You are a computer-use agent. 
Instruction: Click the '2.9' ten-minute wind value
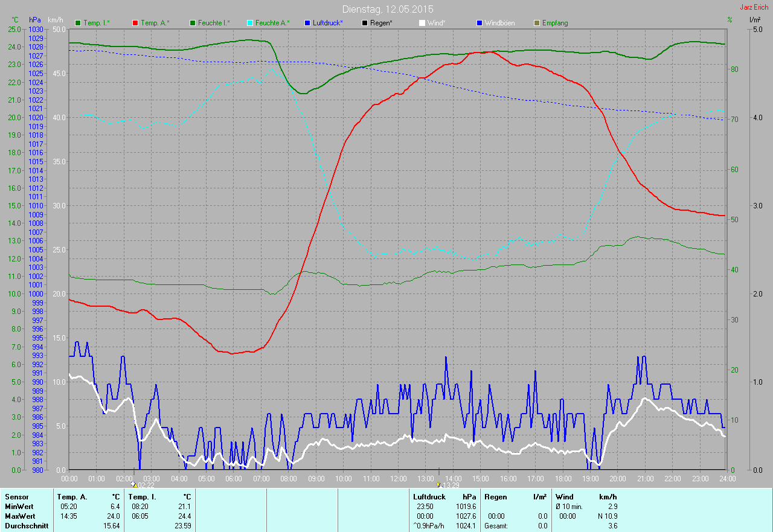612,507
